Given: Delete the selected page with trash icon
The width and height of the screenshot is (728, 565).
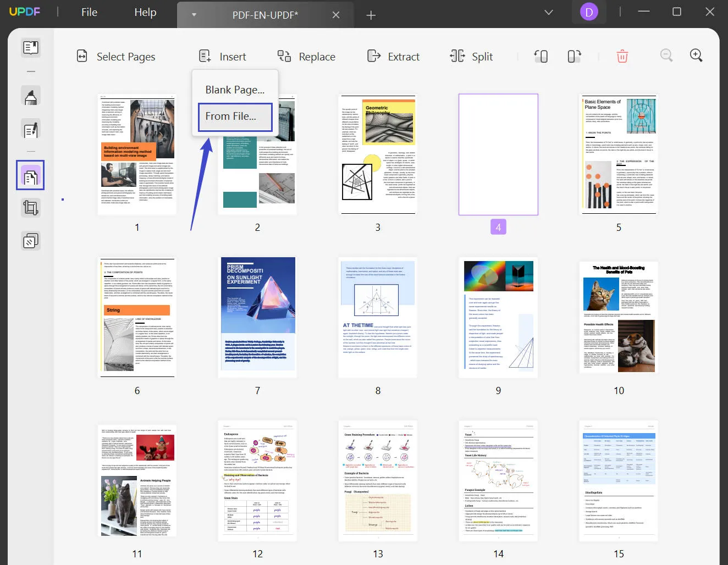Looking at the screenshot, I should coord(622,56).
